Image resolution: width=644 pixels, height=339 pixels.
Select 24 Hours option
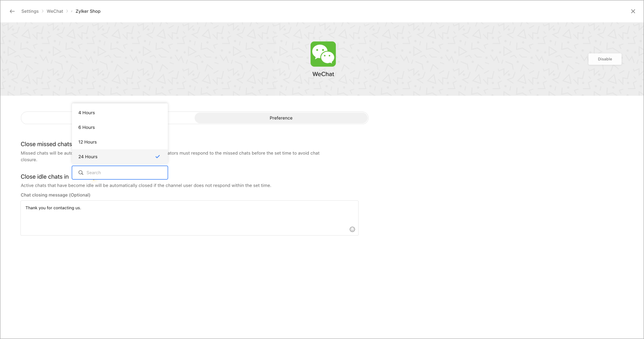[x=120, y=157]
